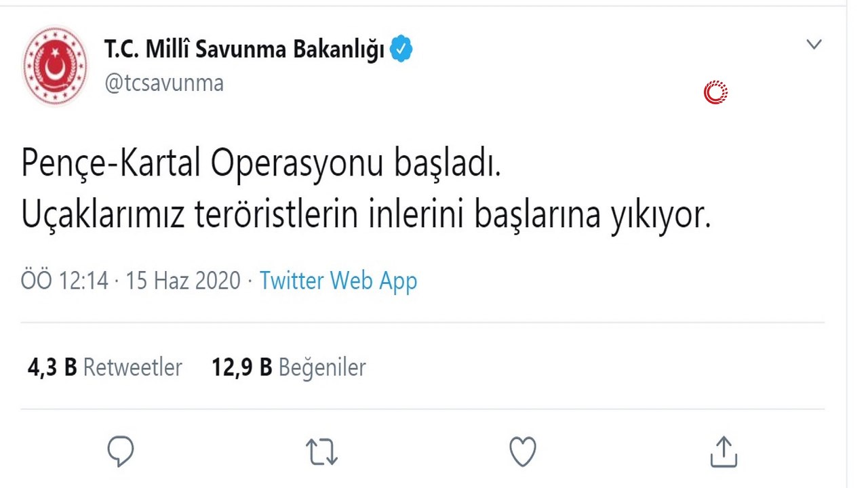View the 12,9 B Beğeniler list

click(289, 367)
